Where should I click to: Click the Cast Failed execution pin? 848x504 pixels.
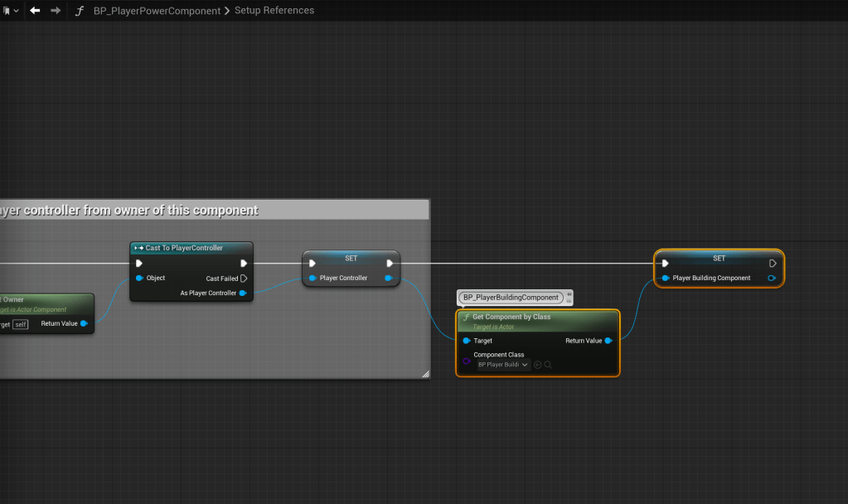point(243,279)
